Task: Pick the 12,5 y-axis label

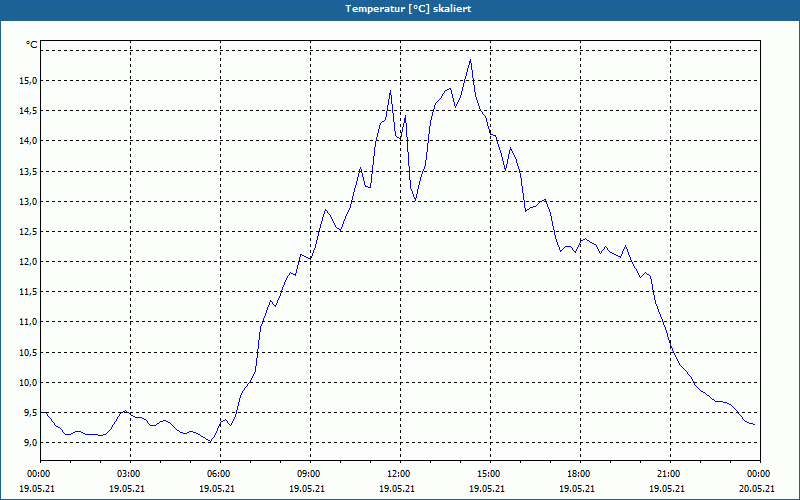Action: 29,232
